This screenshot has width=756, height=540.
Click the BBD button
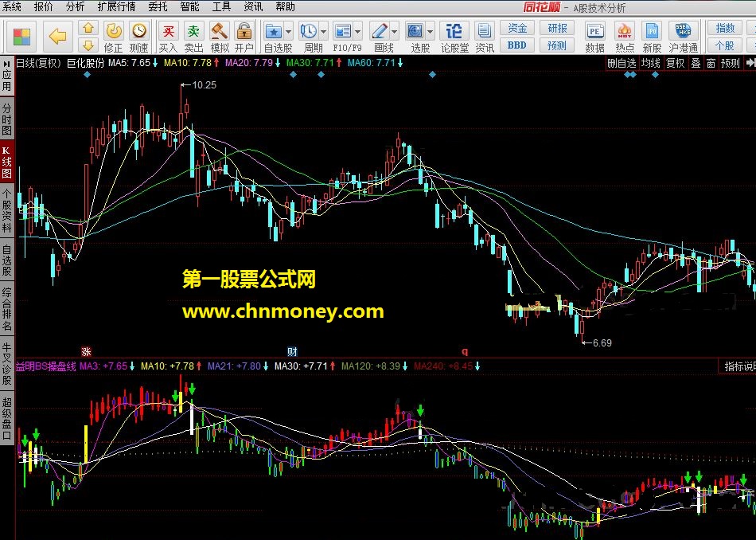pyautogui.click(x=516, y=45)
